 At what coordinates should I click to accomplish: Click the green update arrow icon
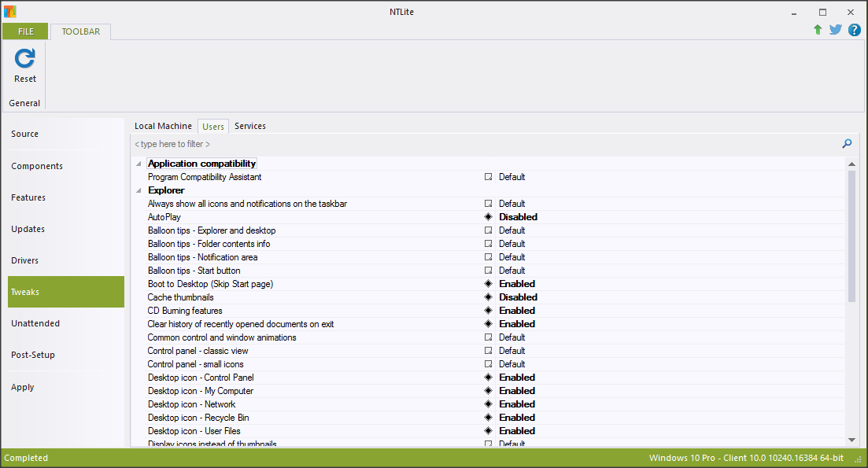[x=818, y=30]
